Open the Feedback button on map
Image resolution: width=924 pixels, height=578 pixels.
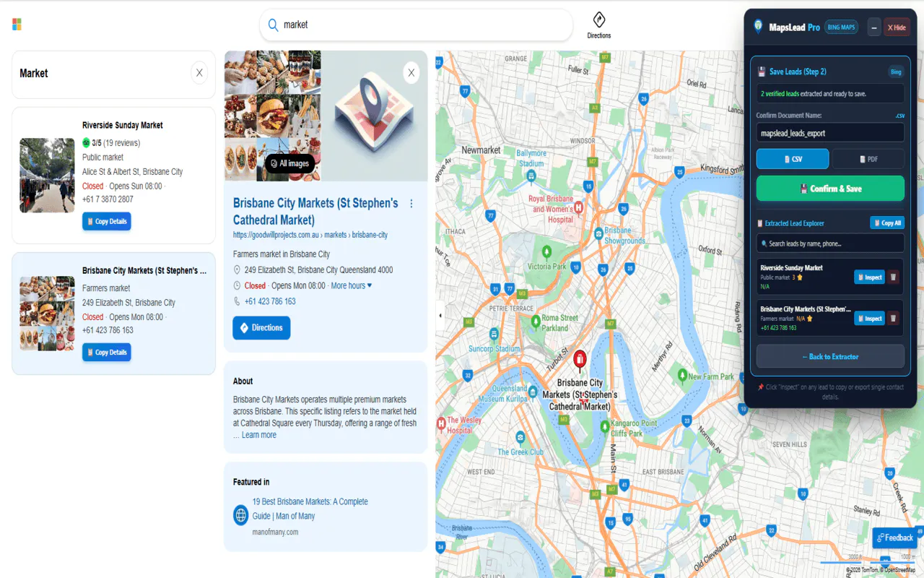pos(895,538)
